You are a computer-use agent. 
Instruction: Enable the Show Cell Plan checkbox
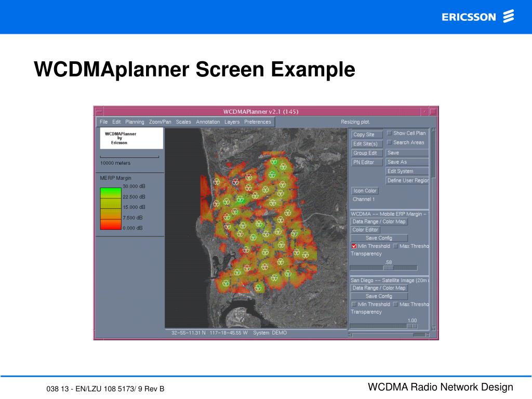(390, 133)
